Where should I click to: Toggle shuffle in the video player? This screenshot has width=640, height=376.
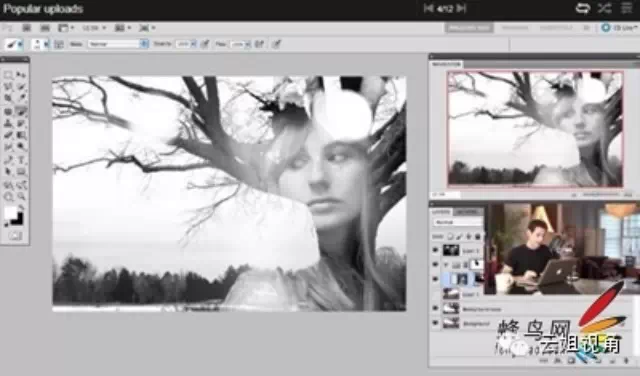604,8
